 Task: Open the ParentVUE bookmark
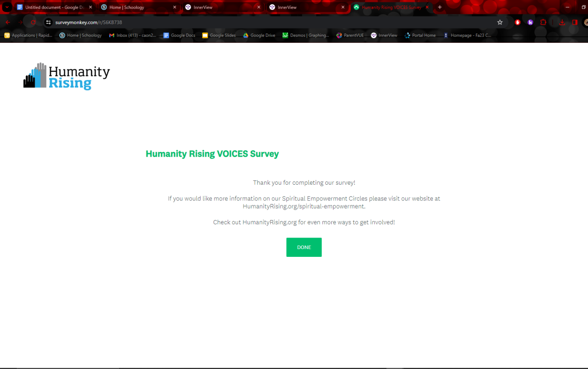350,35
